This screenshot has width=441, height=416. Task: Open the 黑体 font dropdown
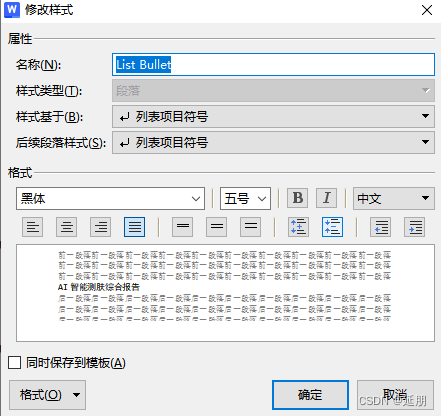110,198
